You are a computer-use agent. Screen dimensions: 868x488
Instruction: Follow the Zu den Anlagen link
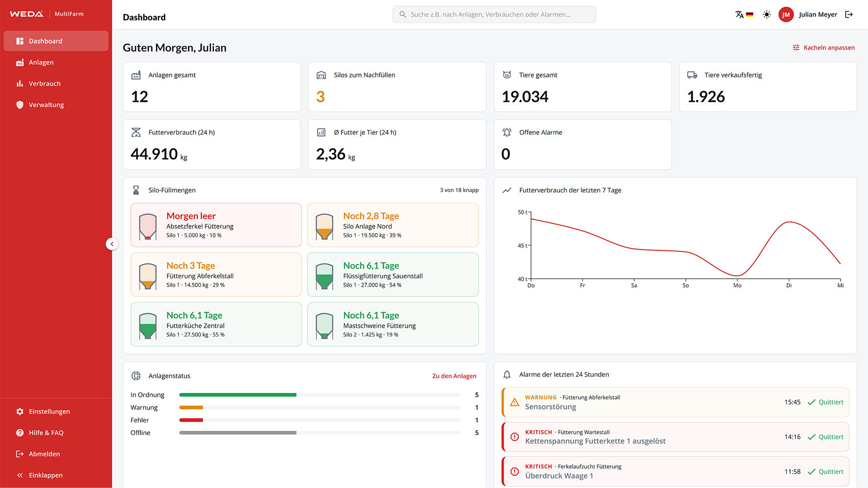[454, 376]
